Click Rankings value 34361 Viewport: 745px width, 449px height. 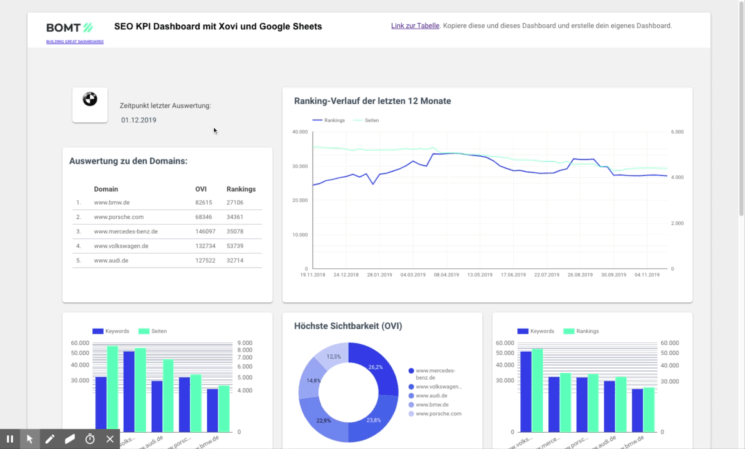(x=235, y=217)
